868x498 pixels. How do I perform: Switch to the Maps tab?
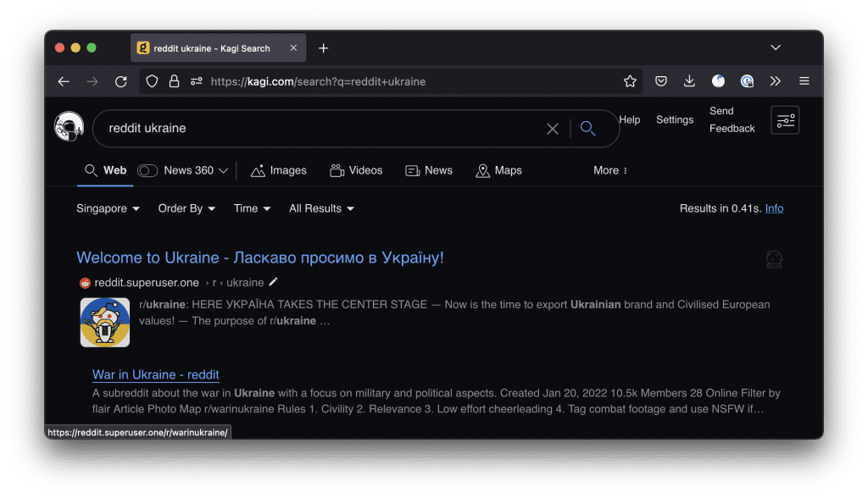[498, 170]
